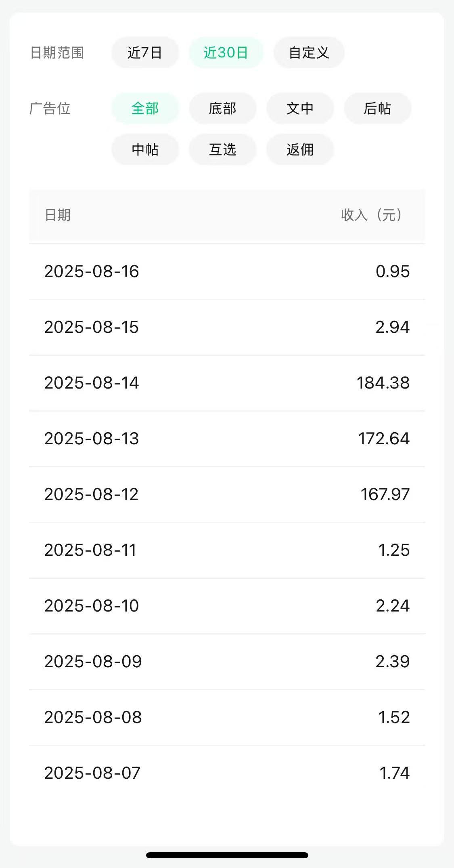The height and width of the screenshot is (868, 454).
Task: Tap the home indicator bar
Action: pos(227,855)
